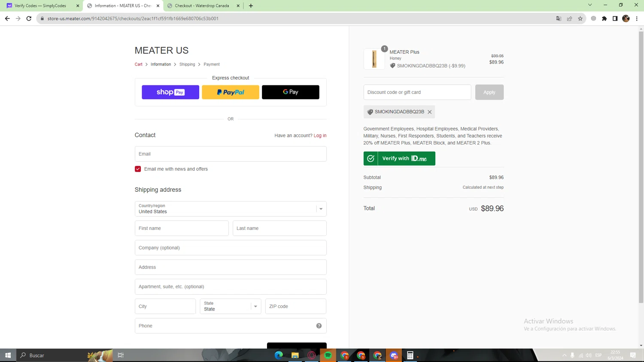The width and height of the screenshot is (644, 362).
Task: Open Spotify from the taskbar
Action: [x=328, y=355]
